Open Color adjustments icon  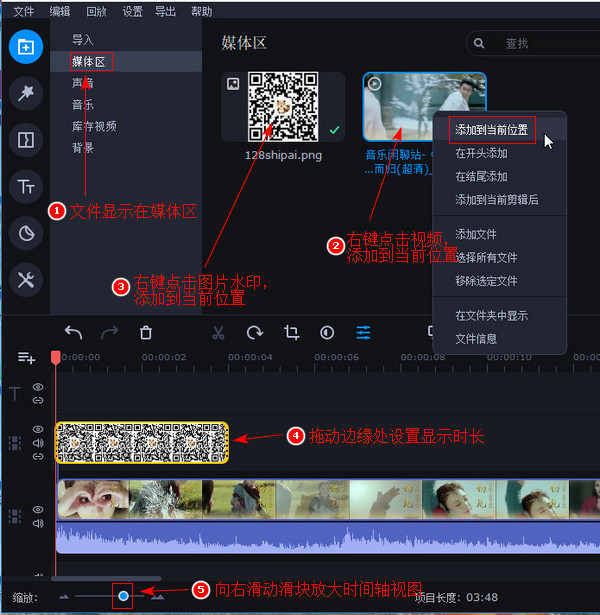click(327, 333)
